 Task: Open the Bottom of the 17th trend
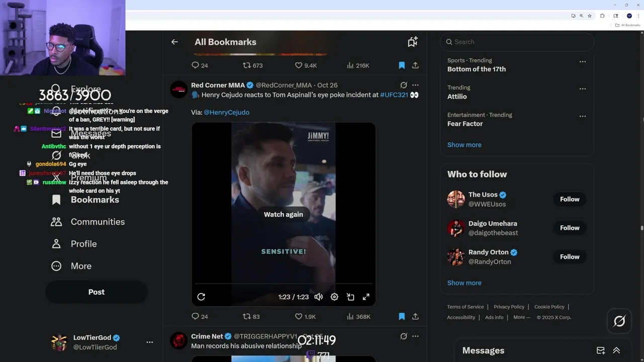[476, 69]
